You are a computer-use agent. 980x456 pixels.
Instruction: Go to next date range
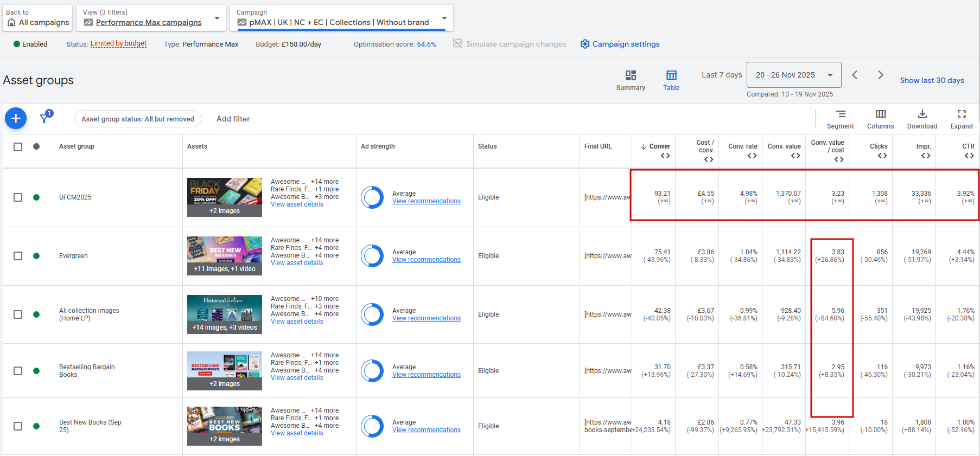pos(881,75)
